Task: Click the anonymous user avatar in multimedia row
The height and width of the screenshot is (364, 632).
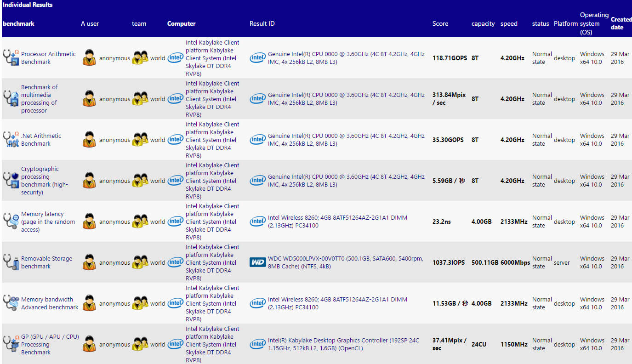Action: (89, 99)
